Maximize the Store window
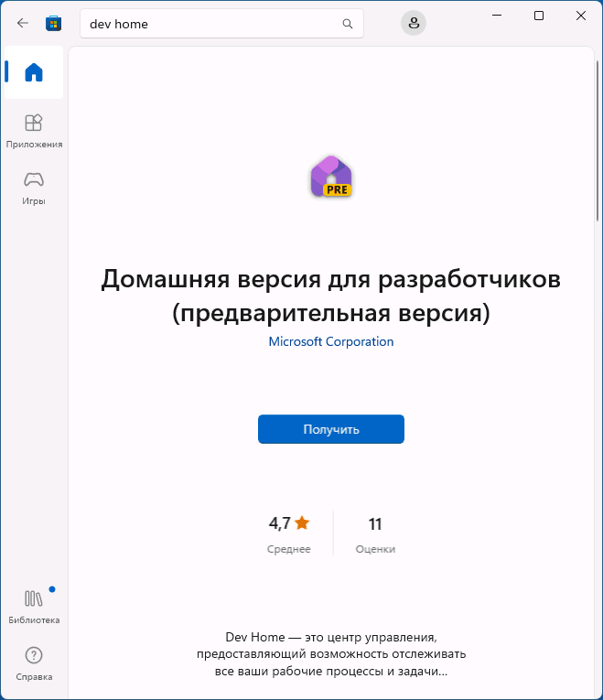Viewport: 603px width, 700px height. (539, 16)
